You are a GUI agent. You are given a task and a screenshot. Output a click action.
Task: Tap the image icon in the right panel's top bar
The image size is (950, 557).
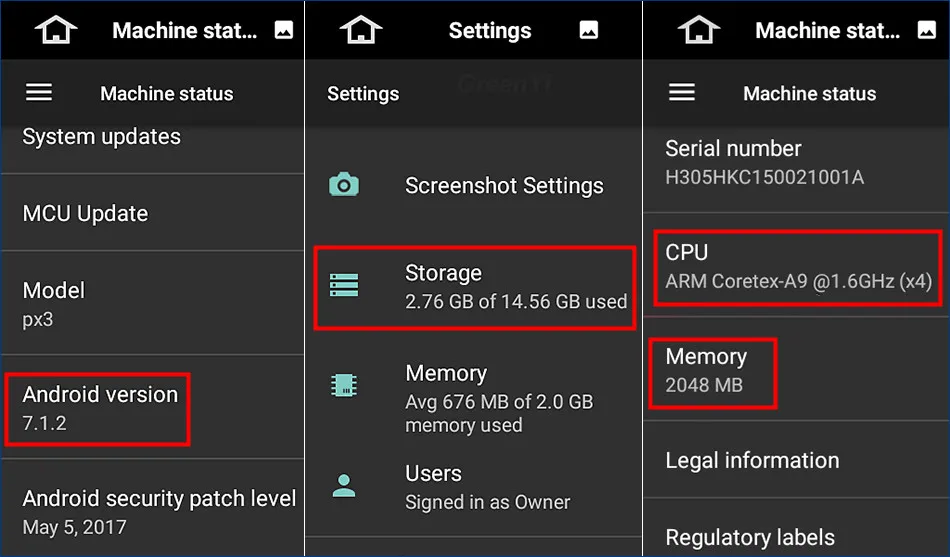pos(926,30)
